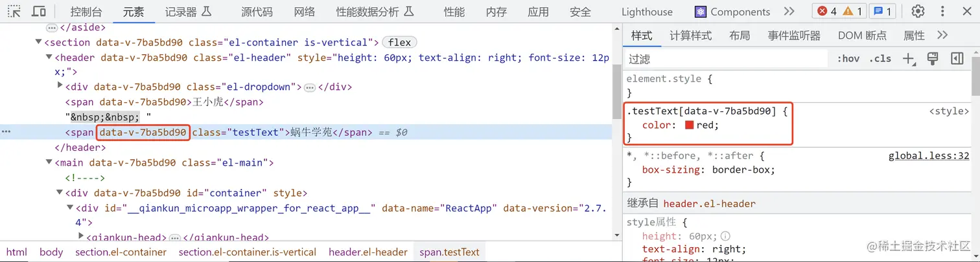Click header.el-header inherited selector link
This screenshot has width=980, height=262.
point(710,204)
